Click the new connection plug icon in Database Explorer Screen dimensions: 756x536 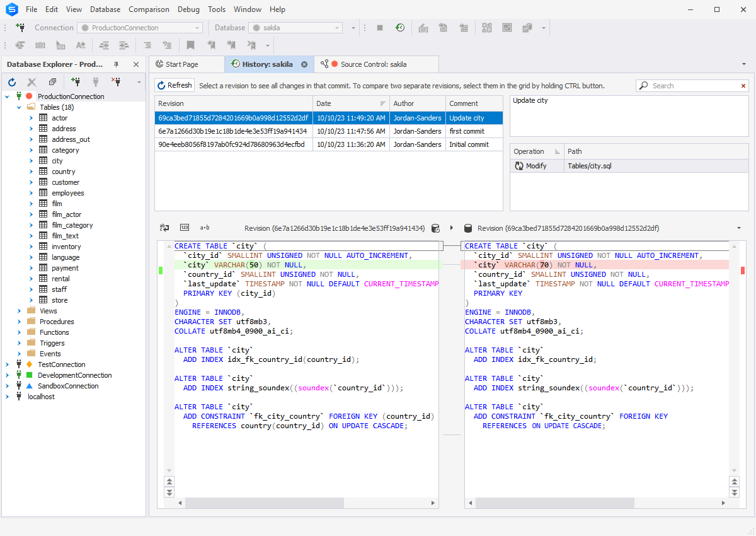pos(76,82)
